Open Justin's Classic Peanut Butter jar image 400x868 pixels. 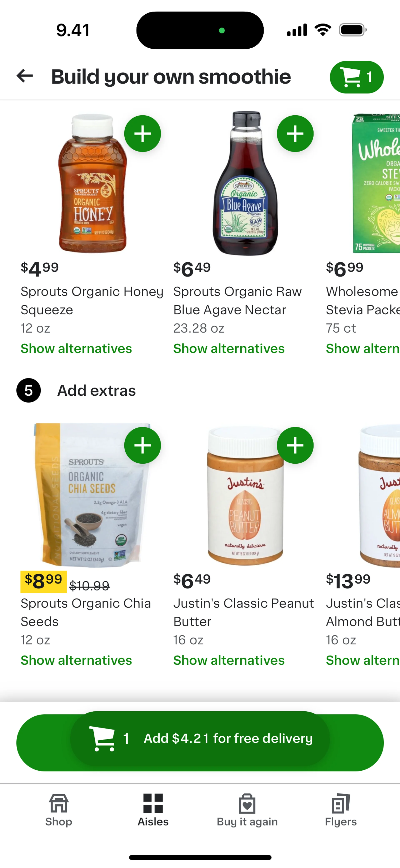245,495
